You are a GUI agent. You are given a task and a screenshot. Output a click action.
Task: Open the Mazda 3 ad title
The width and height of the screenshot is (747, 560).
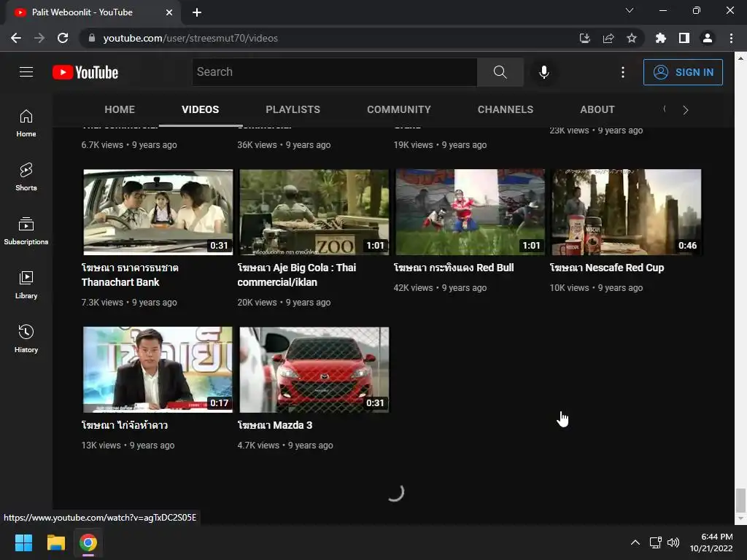click(x=275, y=425)
